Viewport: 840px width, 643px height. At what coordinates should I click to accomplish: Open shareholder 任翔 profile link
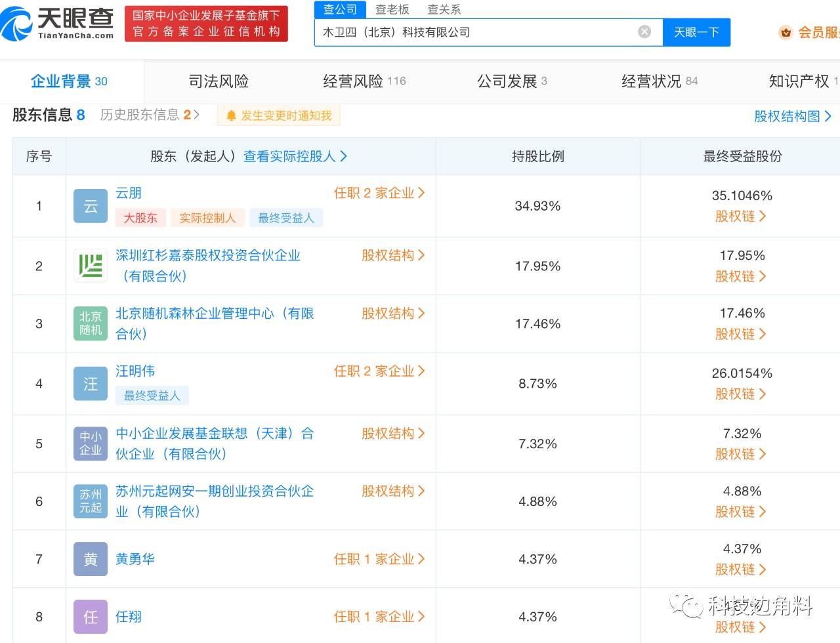pyautogui.click(x=129, y=617)
